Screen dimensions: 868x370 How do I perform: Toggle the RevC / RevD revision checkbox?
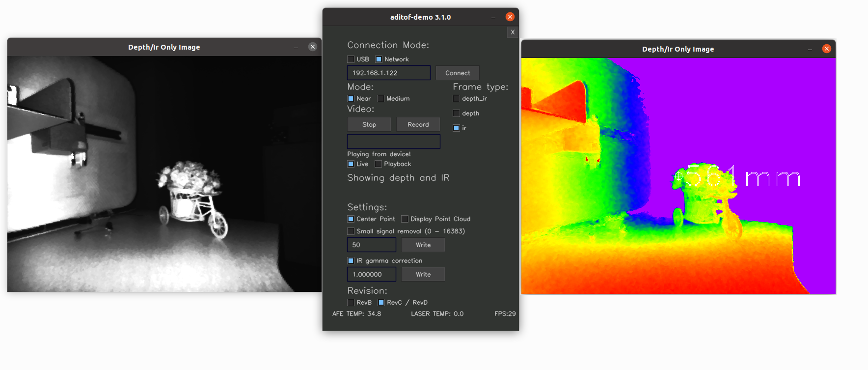click(381, 302)
